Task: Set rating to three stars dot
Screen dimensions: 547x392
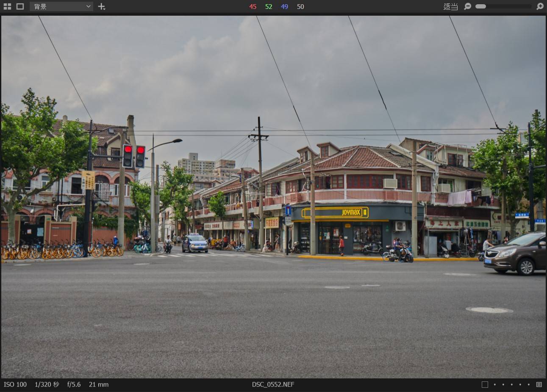Action: click(511, 384)
